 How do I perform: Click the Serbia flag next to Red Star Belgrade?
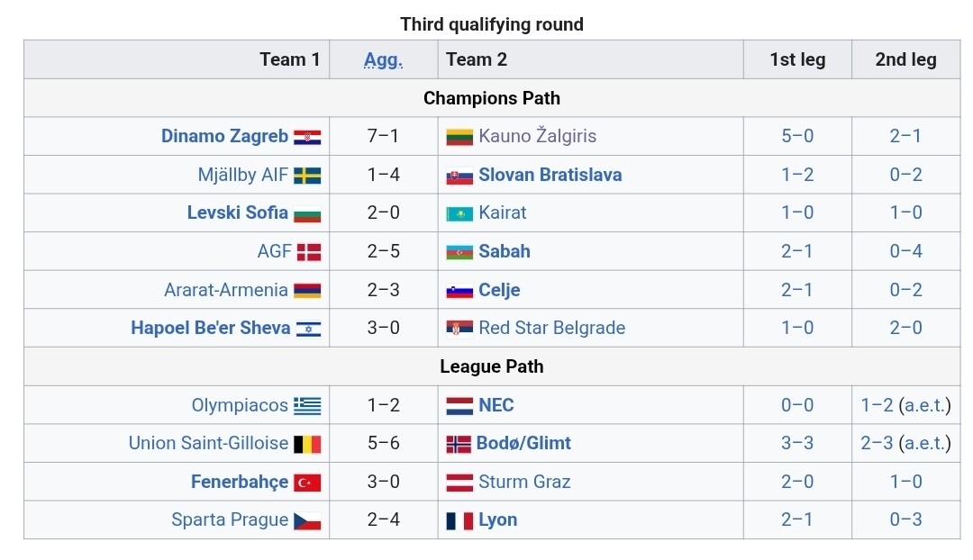coord(459,329)
